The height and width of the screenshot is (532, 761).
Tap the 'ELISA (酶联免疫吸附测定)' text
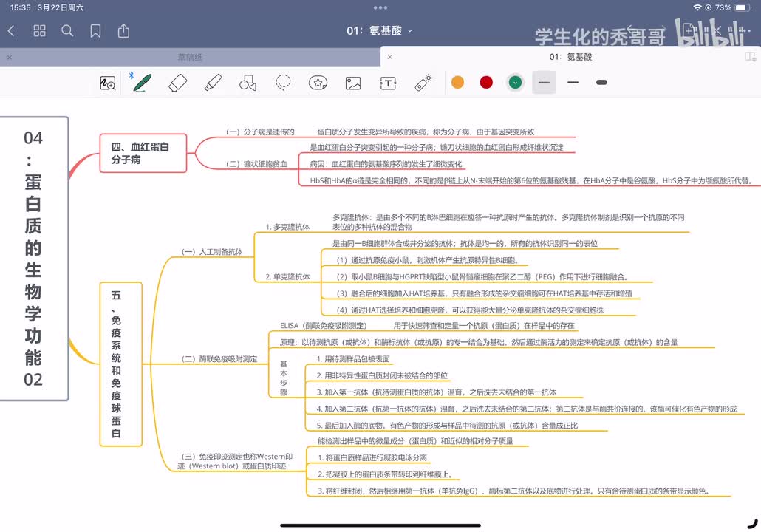click(x=323, y=325)
